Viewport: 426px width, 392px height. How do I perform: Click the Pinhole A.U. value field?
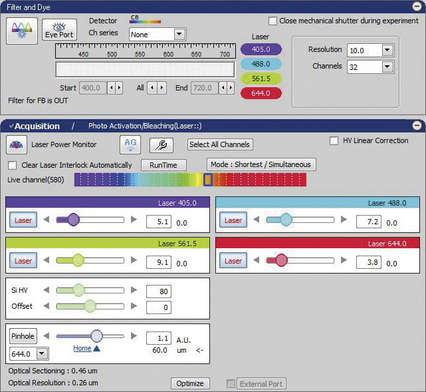pyautogui.click(x=159, y=338)
